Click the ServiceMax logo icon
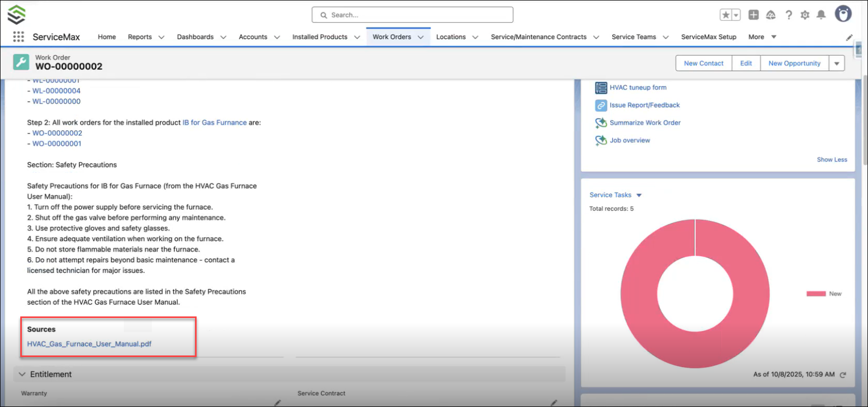The image size is (868, 407). tap(17, 15)
